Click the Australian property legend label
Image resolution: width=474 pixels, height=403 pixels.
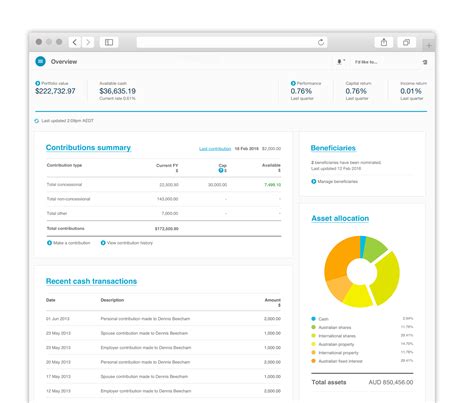pyautogui.click(x=336, y=344)
